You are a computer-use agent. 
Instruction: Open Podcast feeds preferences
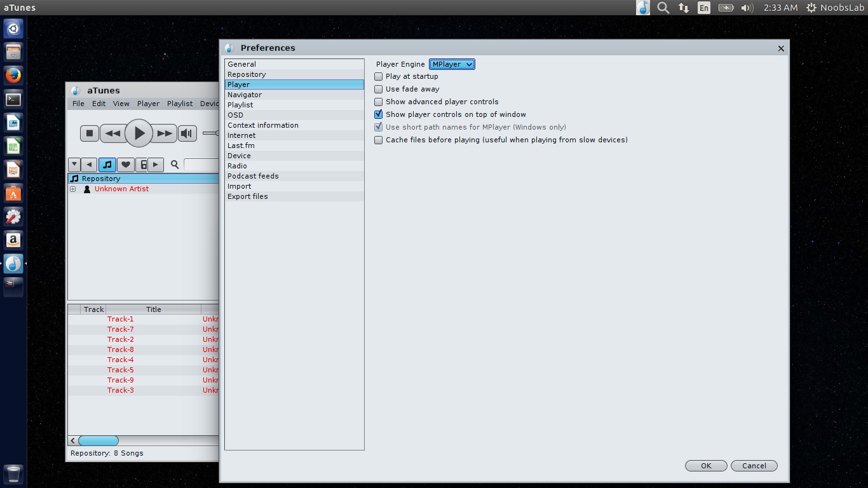coord(294,176)
